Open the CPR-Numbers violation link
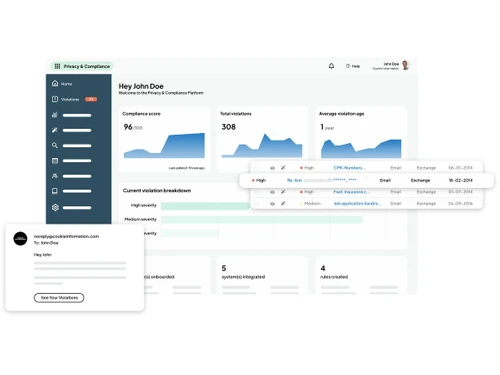Image resolution: width=500 pixels, height=375 pixels. click(349, 168)
